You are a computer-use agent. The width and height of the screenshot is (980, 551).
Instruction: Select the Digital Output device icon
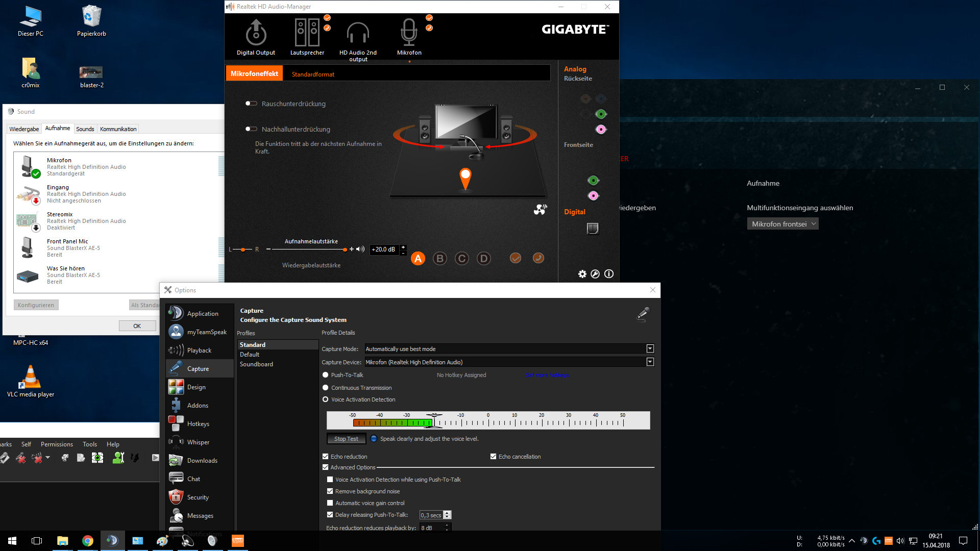(x=256, y=34)
